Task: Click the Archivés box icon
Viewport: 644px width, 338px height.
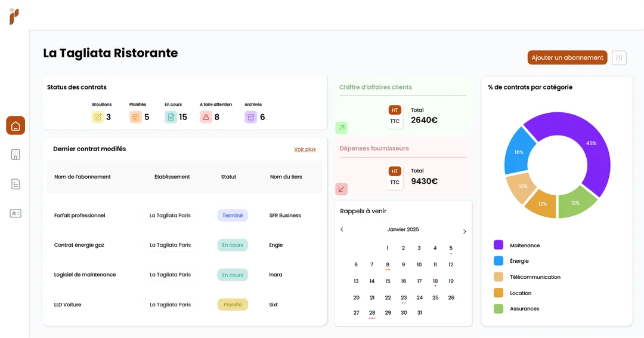Action: pos(250,117)
